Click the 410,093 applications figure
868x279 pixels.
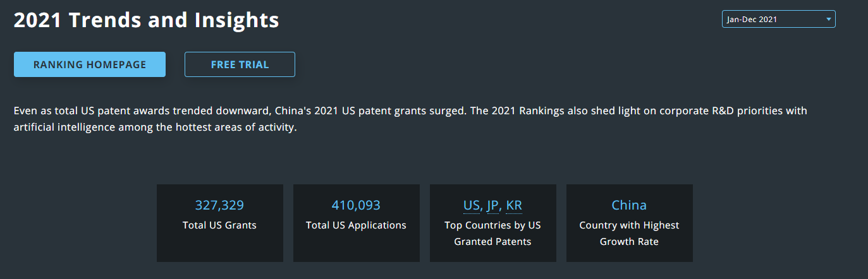(x=356, y=205)
